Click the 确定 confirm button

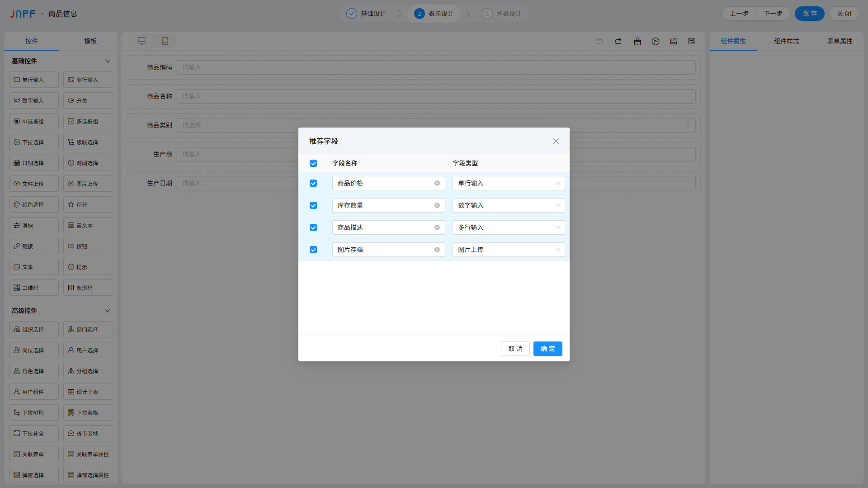pyautogui.click(x=548, y=349)
